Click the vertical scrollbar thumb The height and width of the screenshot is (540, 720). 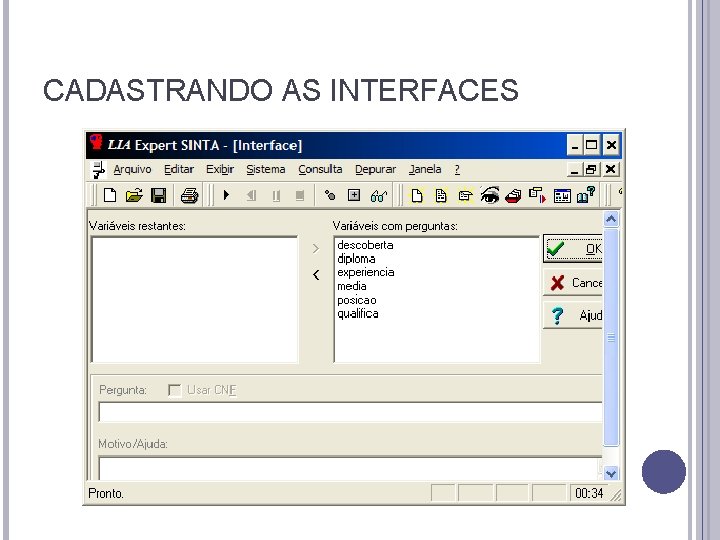(x=611, y=338)
